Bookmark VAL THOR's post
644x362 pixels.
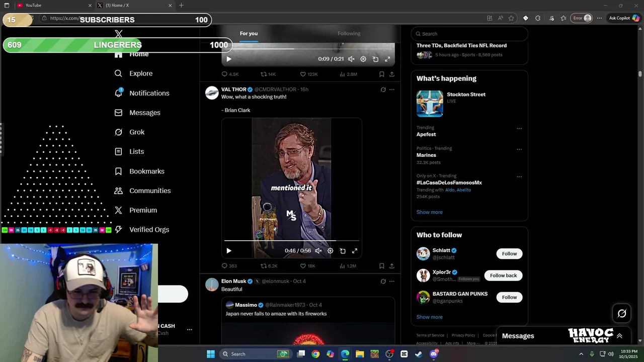point(382,266)
